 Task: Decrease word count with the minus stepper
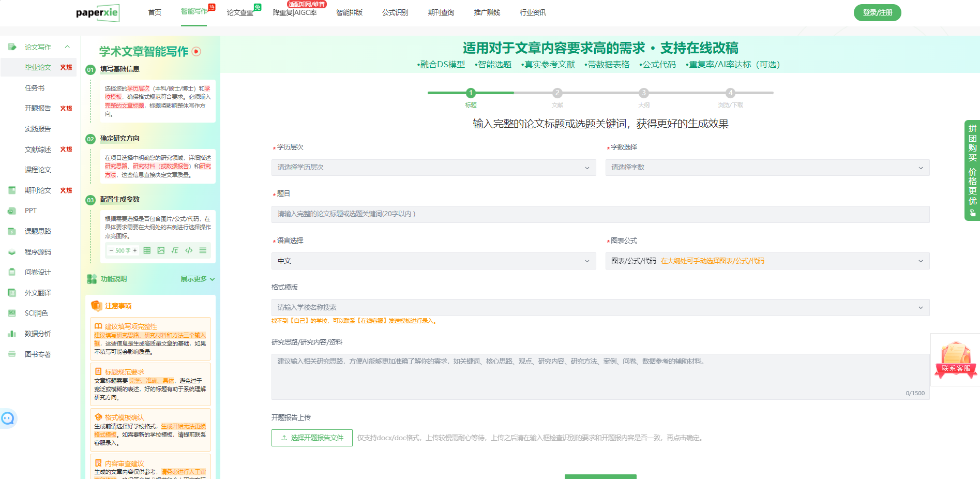(x=111, y=250)
